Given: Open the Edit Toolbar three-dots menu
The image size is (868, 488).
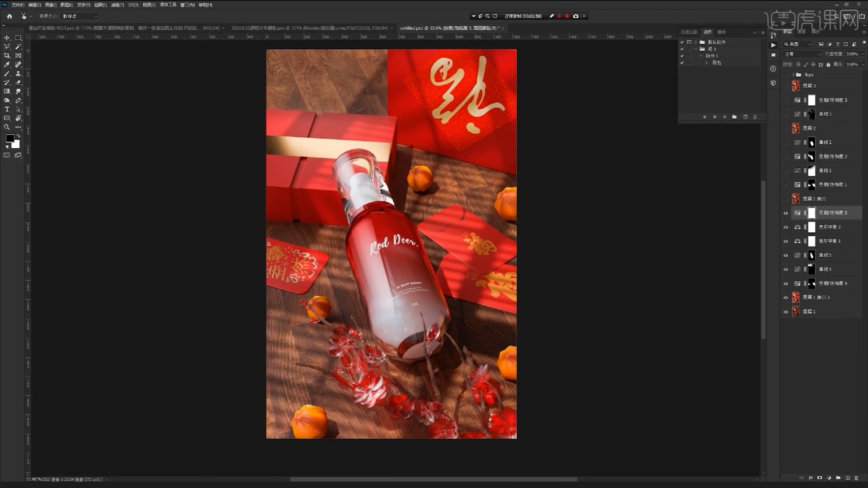Looking at the screenshot, I should point(18,127).
